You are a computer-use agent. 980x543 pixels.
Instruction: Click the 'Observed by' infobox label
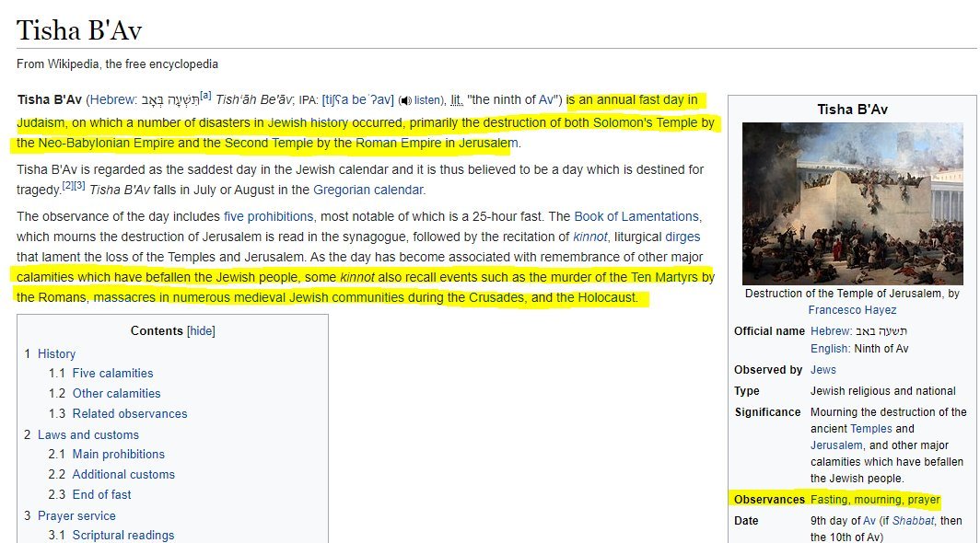click(768, 370)
